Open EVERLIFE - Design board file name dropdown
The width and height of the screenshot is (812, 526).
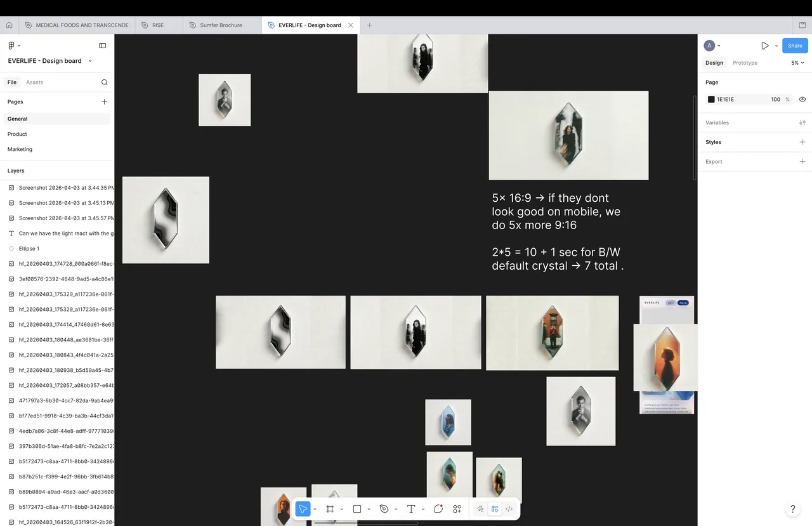coord(90,61)
